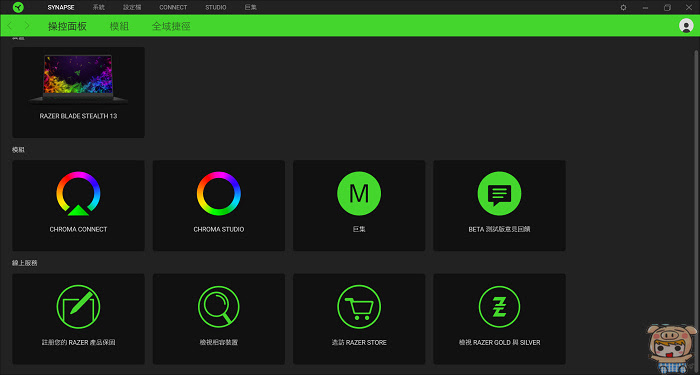Viewport: 700px width, 375px height.
Task: Open the product warranty registration icon
Action: tap(78, 307)
